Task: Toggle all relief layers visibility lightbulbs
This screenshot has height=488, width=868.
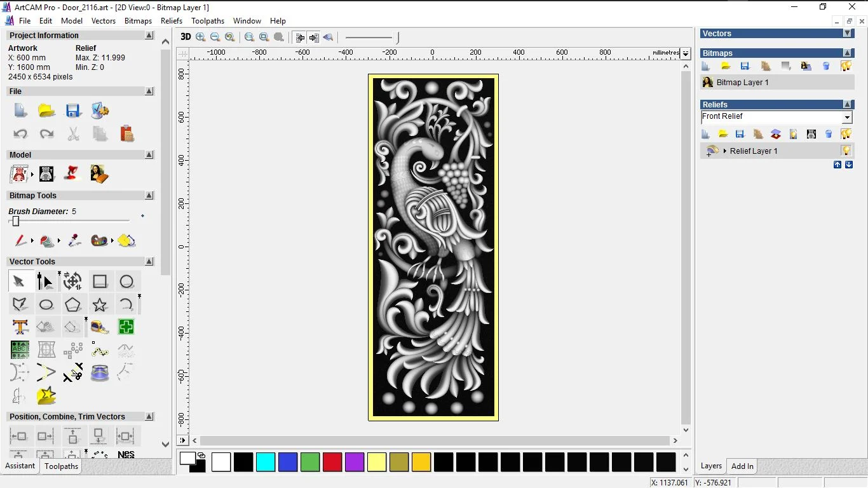Action: [x=846, y=134]
